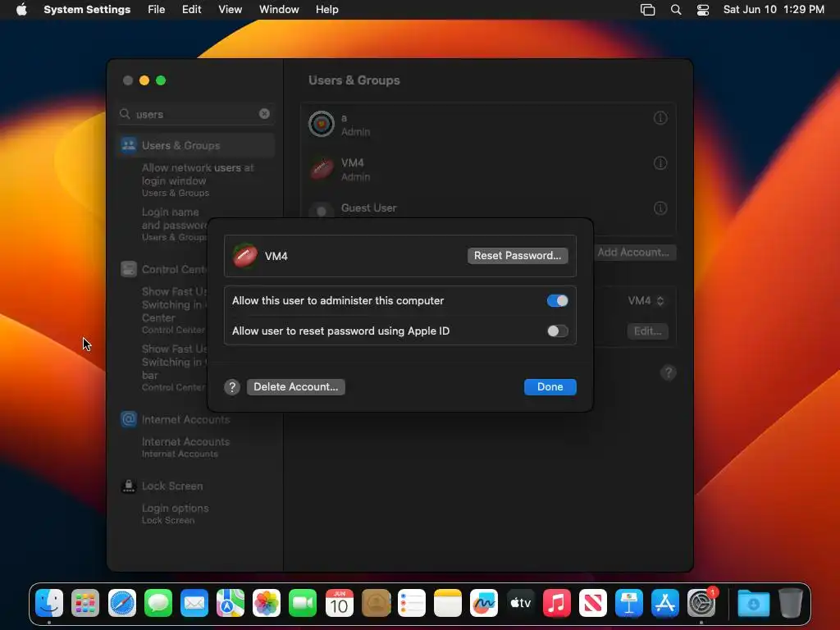Open Control Center sidebar item
This screenshot has width=840, height=630.
(x=164, y=269)
